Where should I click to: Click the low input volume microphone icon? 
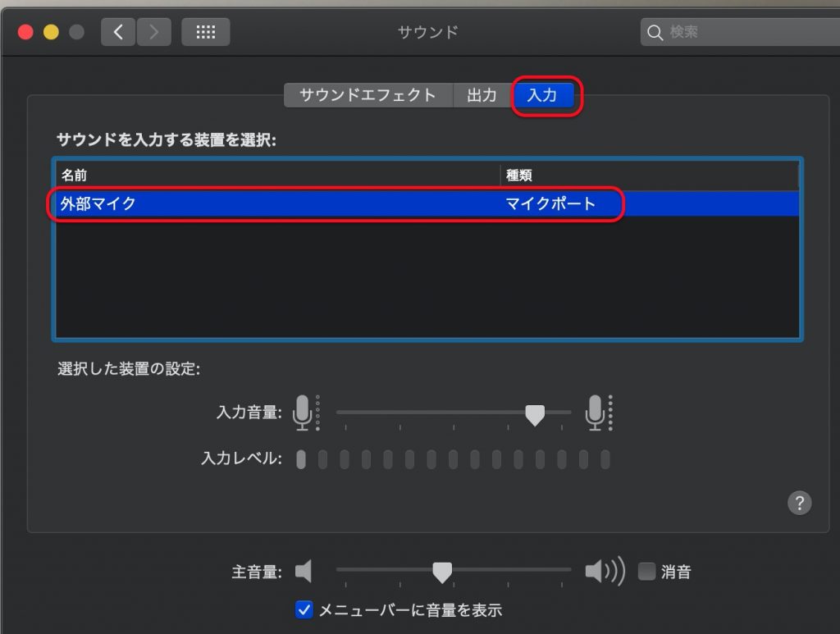coord(303,412)
